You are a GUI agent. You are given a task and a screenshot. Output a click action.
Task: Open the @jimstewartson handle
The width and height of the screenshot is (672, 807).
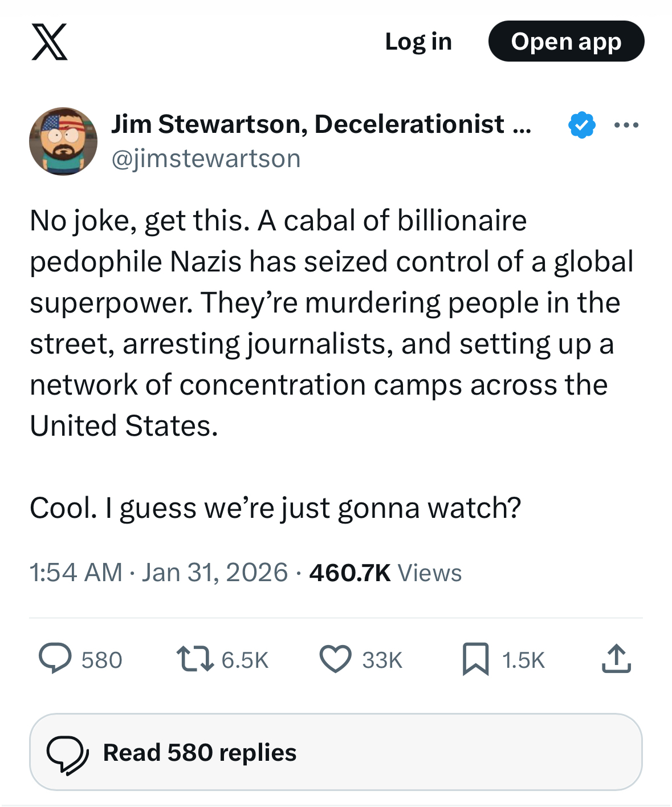pos(206,159)
